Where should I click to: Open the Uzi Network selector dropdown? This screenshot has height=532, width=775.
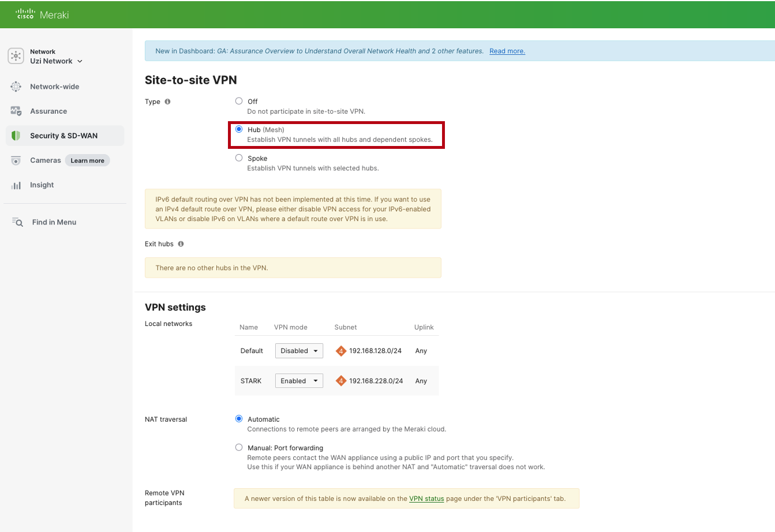click(56, 61)
